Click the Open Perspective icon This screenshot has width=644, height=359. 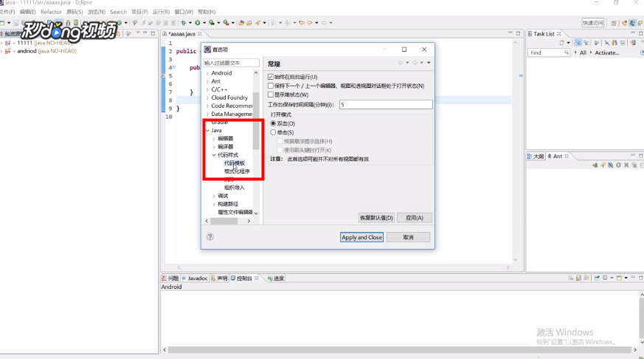(614, 23)
